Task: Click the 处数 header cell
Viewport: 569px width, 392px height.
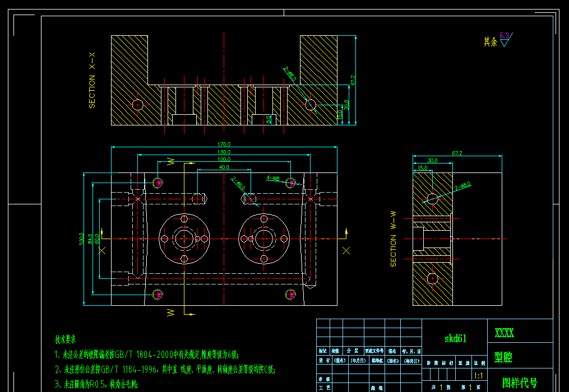Action: point(336,351)
